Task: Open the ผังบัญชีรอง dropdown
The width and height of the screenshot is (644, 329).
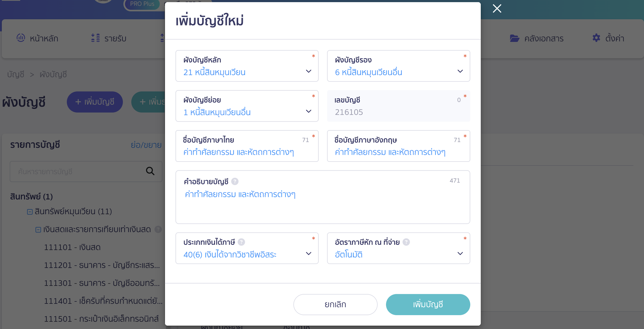Action: pyautogui.click(x=460, y=71)
